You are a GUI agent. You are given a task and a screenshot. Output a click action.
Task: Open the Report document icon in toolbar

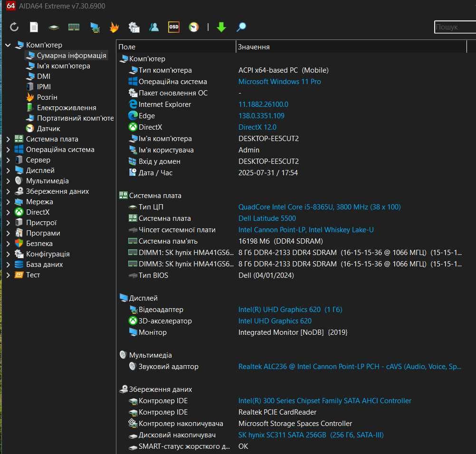34,27
